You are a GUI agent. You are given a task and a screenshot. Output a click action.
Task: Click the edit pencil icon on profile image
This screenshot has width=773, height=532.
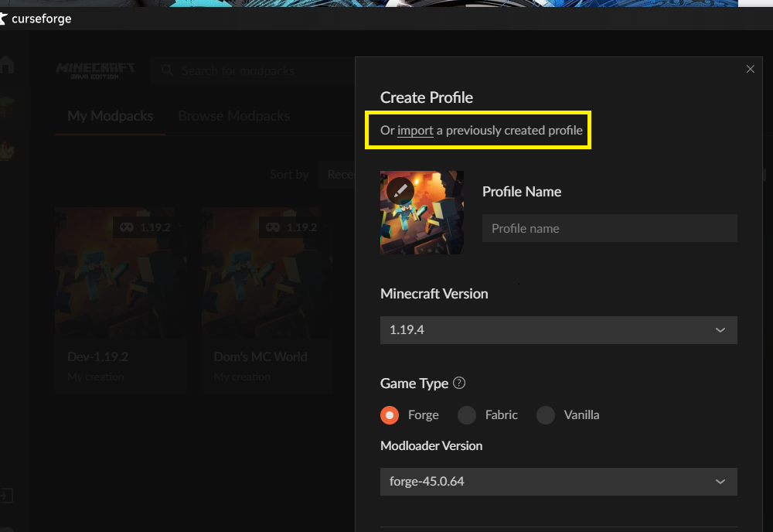click(x=400, y=190)
